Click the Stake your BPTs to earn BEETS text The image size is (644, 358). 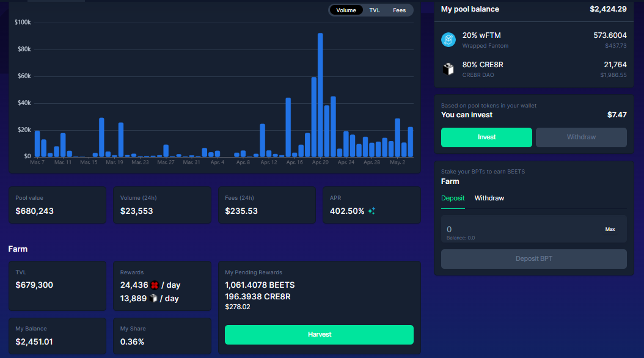483,172
